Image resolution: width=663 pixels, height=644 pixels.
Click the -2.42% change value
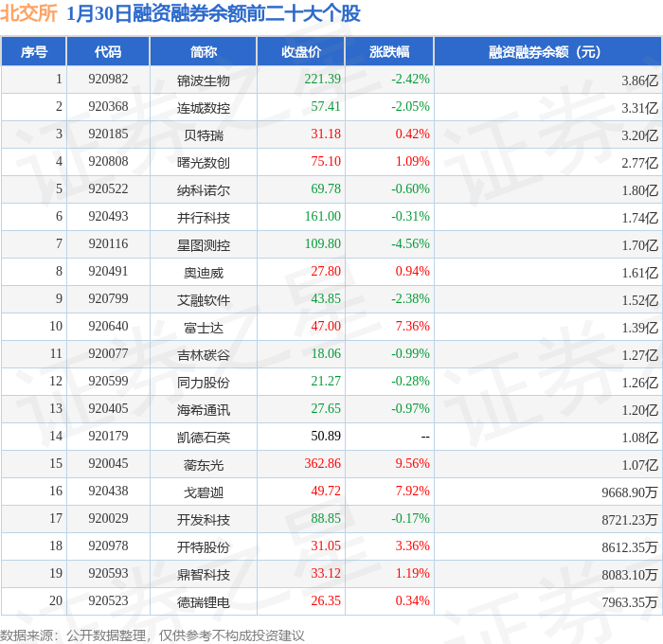click(410, 79)
